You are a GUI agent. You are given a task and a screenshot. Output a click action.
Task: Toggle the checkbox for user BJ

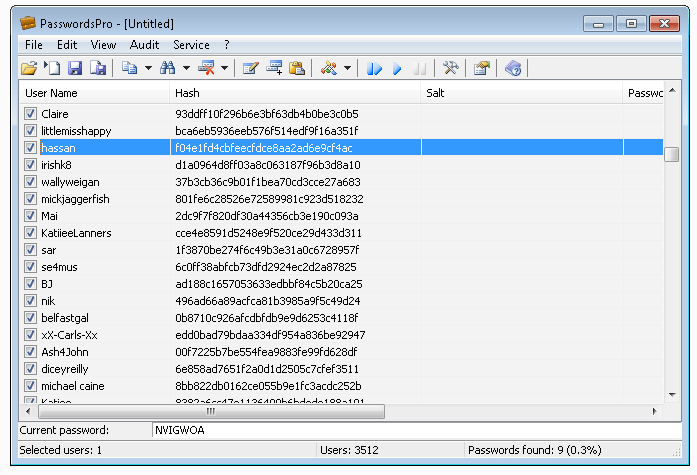tap(30, 283)
